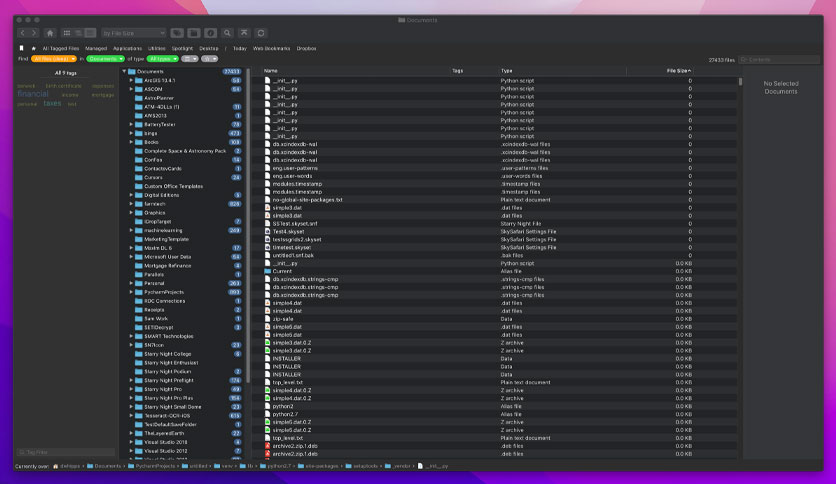Switch to the middle list view mode

coord(78,33)
